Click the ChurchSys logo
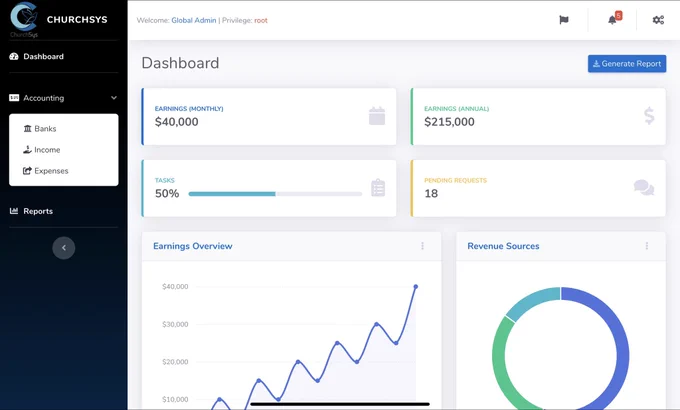Image resolution: width=680 pixels, height=410 pixels. (x=24, y=20)
